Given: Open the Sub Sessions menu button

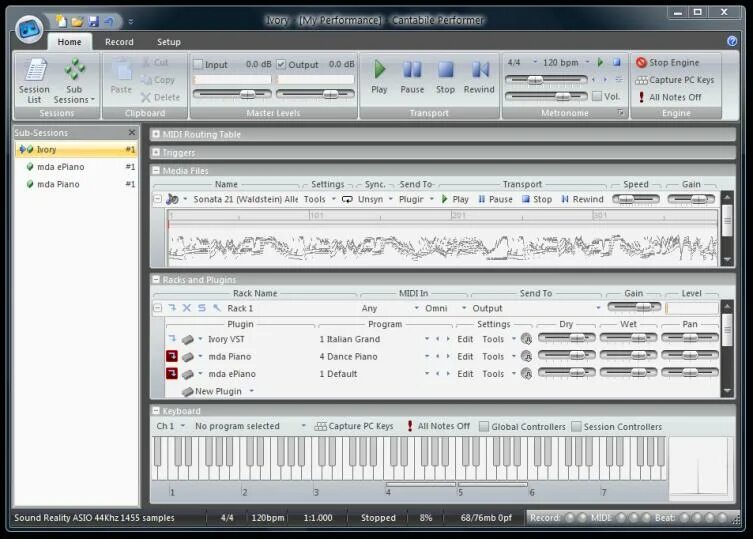Looking at the screenshot, I should [x=74, y=81].
